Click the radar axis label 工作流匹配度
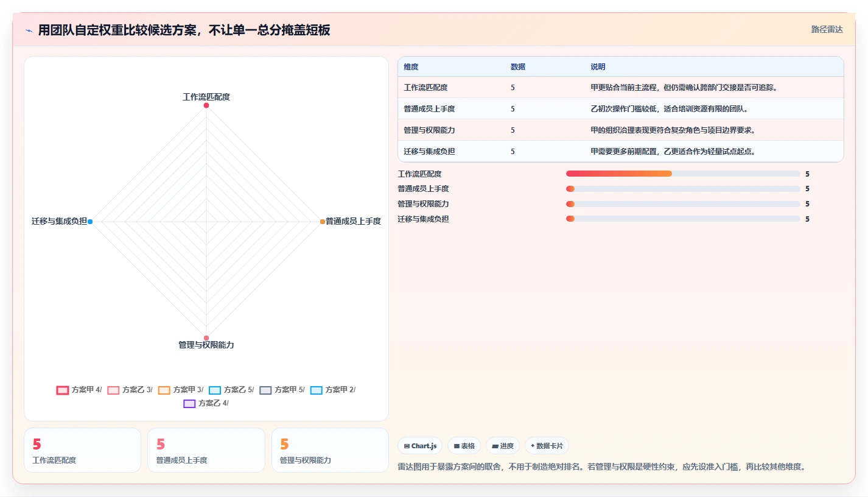868x497 pixels. click(206, 97)
